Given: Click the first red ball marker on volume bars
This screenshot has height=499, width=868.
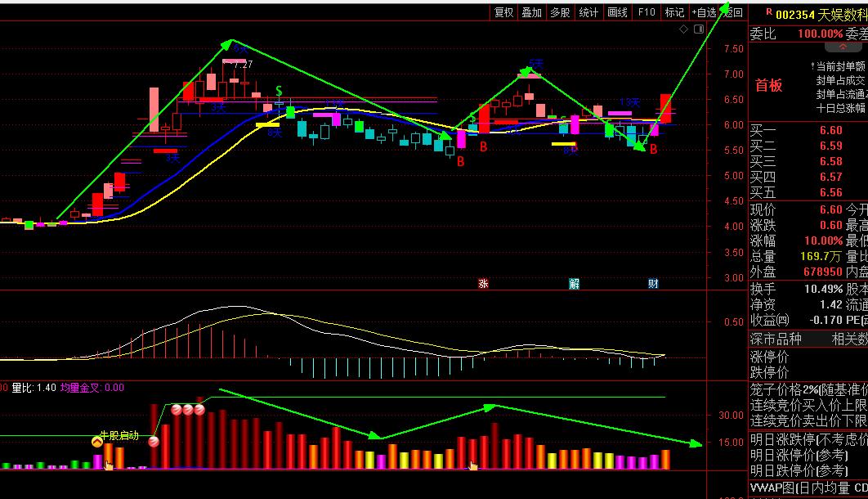Looking at the screenshot, I should pyautogui.click(x=154, y=442).
